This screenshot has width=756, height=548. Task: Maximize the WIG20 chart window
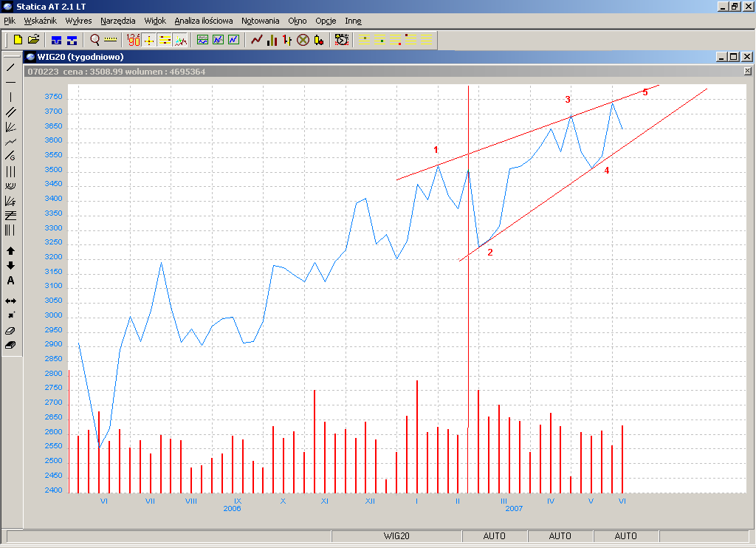pos(734,57)
